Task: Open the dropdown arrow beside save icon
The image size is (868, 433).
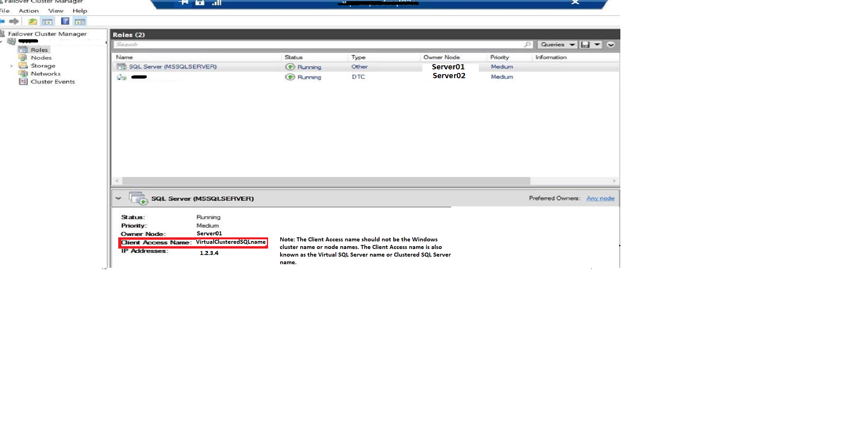Action: [597, 45]
